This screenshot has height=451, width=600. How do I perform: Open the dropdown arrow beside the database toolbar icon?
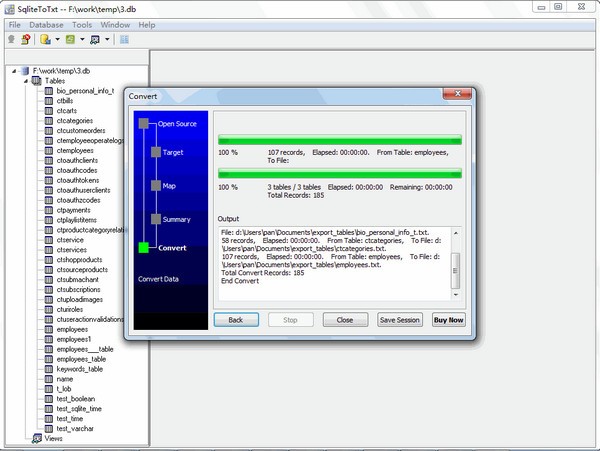[x=56, y=40]
